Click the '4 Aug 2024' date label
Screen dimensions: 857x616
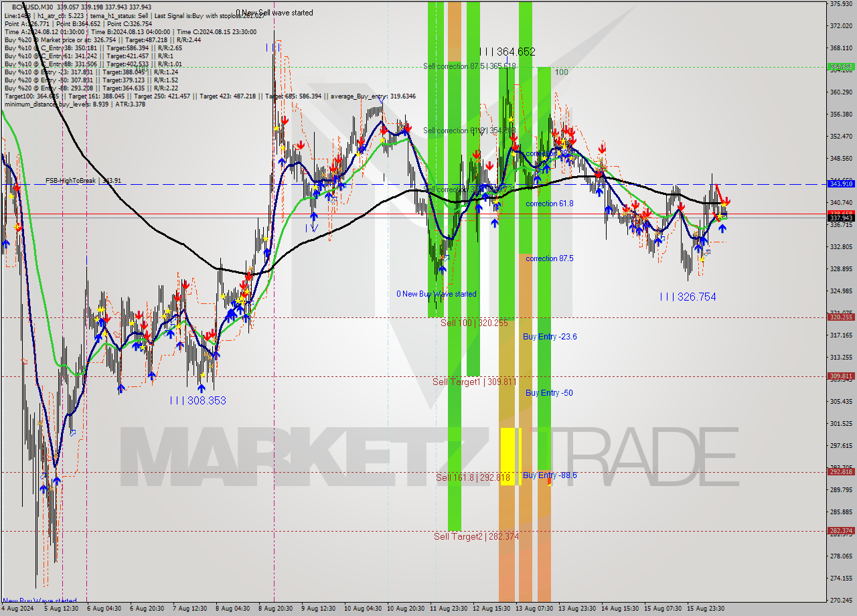point(17,609)
